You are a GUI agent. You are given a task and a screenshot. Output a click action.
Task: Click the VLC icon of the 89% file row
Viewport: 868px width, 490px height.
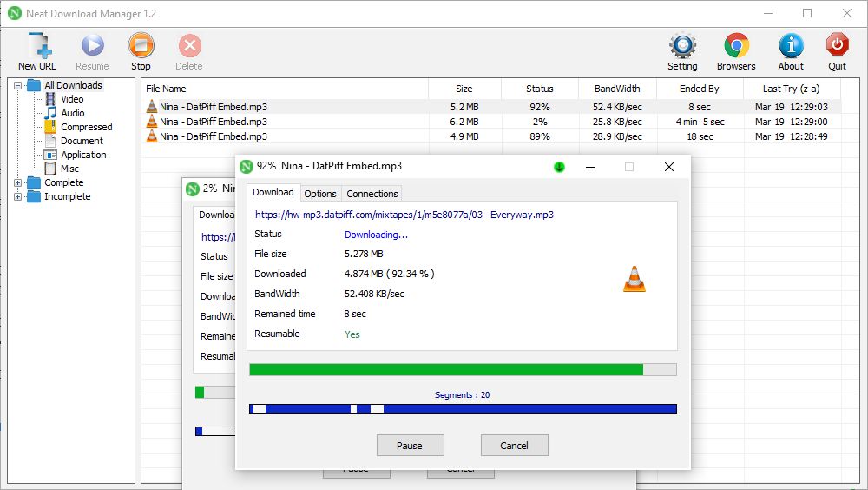pos(152,136)
